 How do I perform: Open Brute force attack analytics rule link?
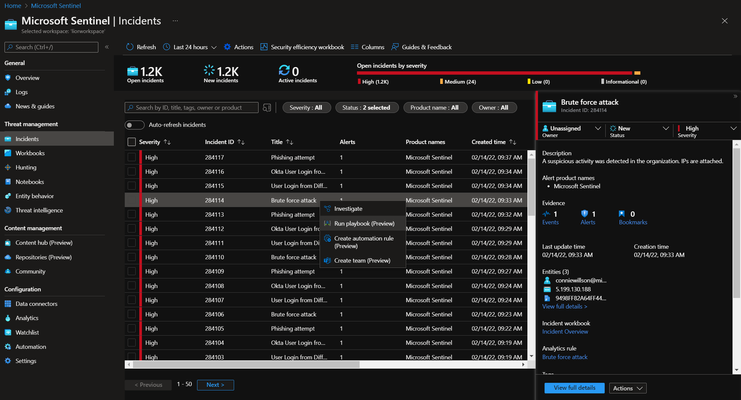565,357
